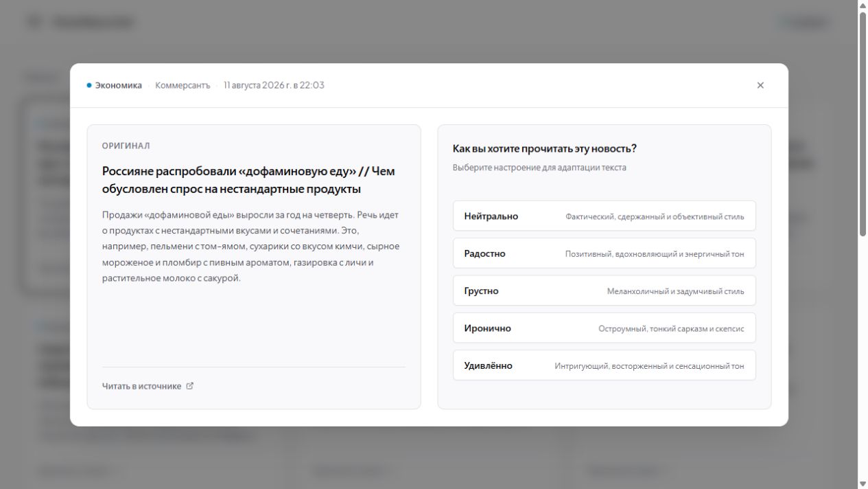Viewport: 868px width, 489px height.
Task: Pick the "Грустно" mood option
Action: (604, 291)
